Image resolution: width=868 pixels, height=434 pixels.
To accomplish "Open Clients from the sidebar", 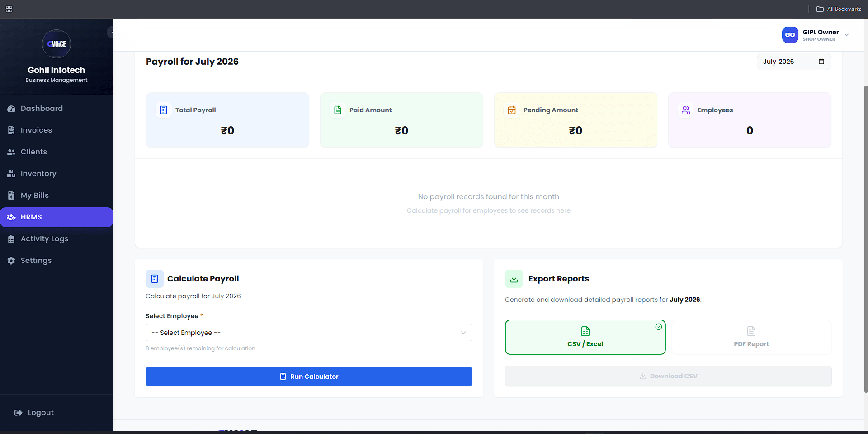I will click(x=57, y=152).
